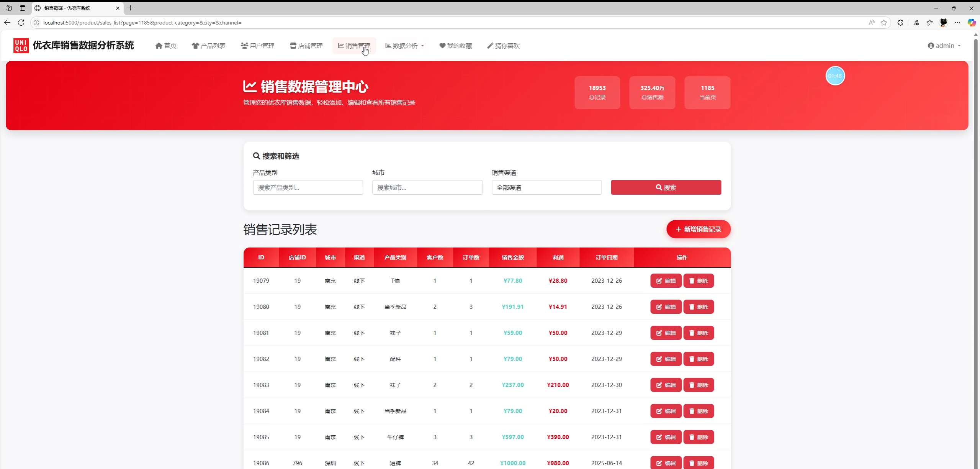The height and width of the screenshot is (469, 980).
Task: Edit record 19082 with 编辑 button
Action: [x=666, y=359]
